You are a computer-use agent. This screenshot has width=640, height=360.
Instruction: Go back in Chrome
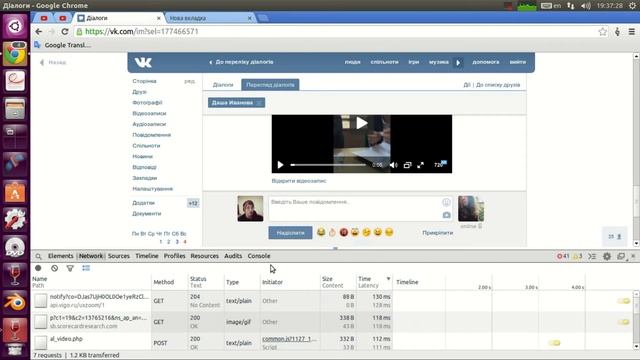[x=39, y=31]
